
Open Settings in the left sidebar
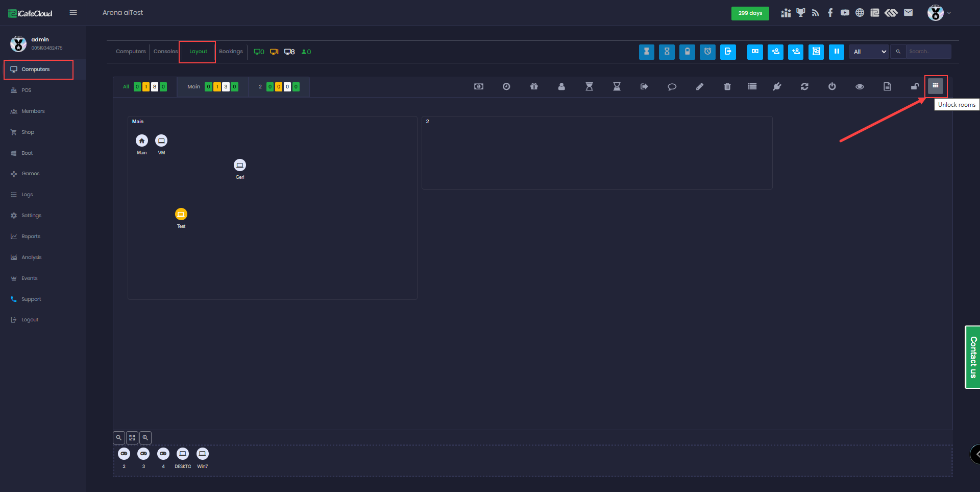(31, 216)
